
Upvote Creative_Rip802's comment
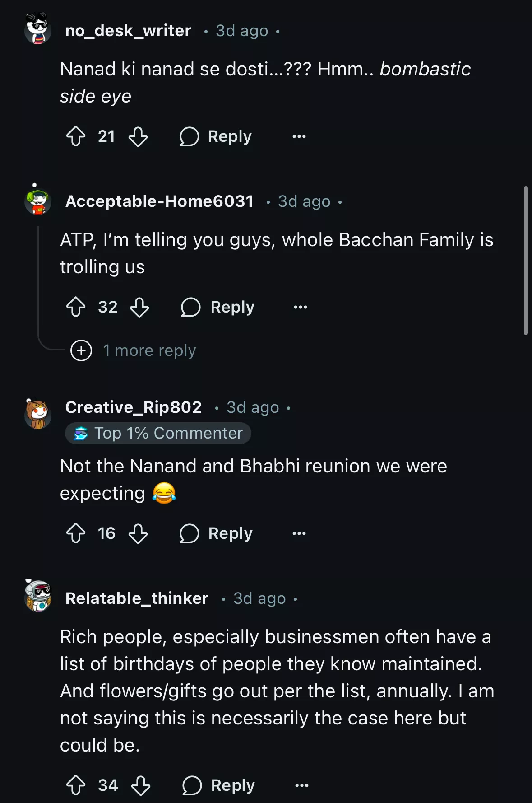[76, 533]
